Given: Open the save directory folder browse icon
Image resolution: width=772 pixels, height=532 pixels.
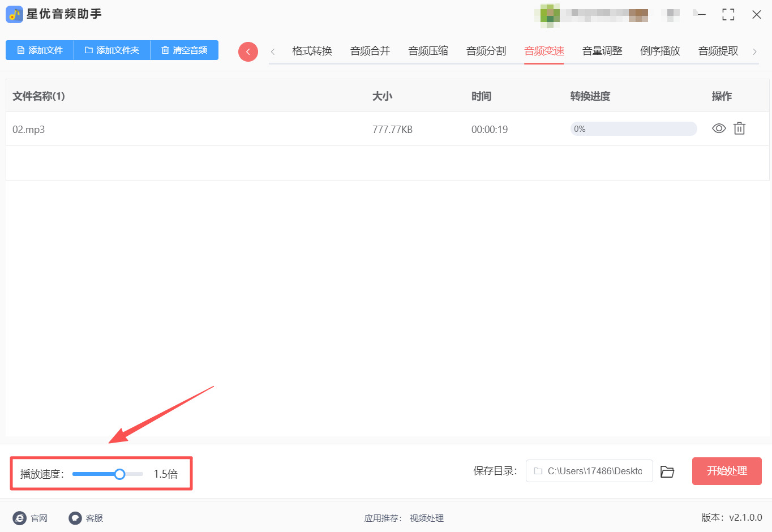Looking at the screenshot, I should [667, 471].
